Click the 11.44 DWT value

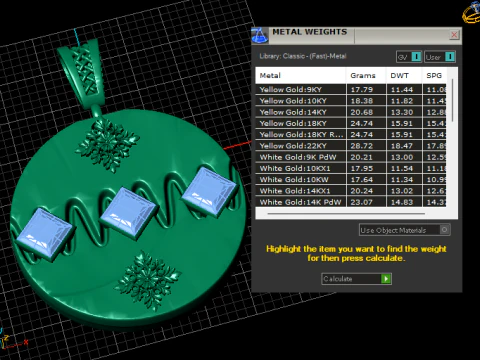(x=402, y=90)
